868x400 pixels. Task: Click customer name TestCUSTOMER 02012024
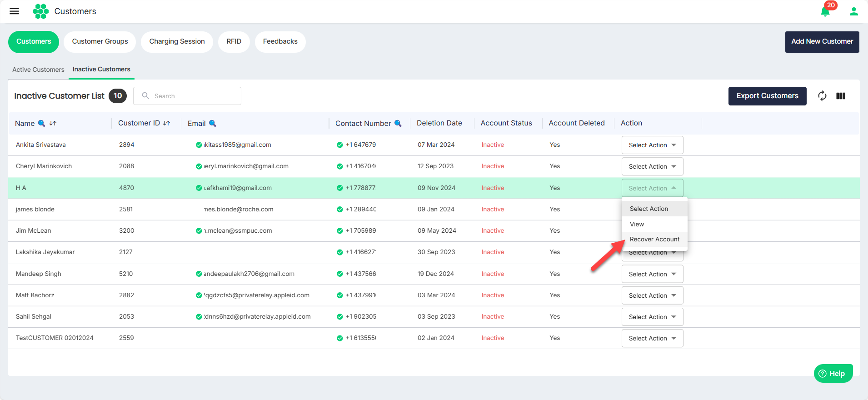55,338
